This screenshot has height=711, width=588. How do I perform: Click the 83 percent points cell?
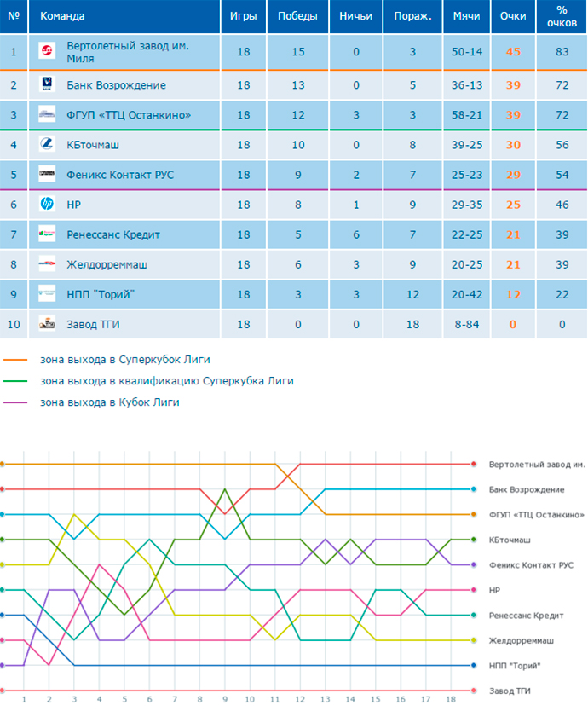(562, 52)
